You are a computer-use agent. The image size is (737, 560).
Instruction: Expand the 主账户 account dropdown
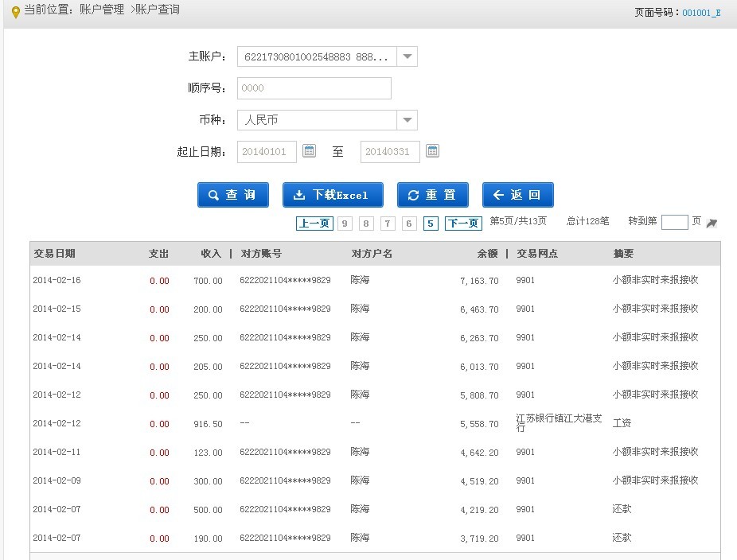point(407,56)
